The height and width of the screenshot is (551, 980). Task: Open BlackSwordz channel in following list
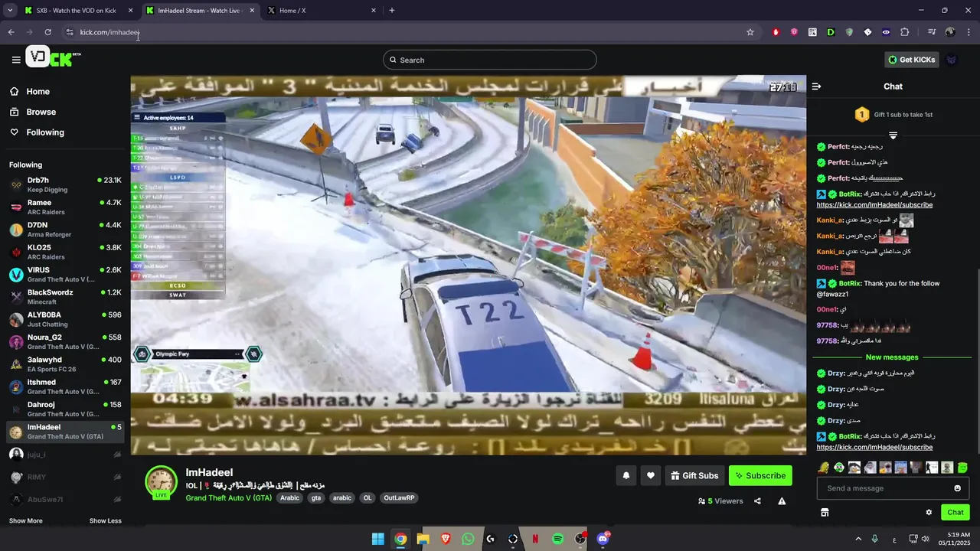coord(65,297)
